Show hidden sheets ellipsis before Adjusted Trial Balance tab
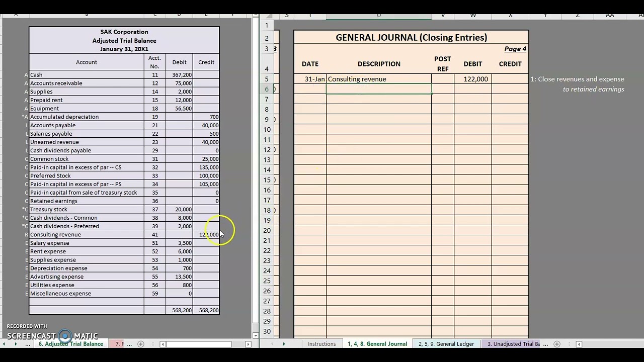Screen dimensions: 644x362 (28, 344)
